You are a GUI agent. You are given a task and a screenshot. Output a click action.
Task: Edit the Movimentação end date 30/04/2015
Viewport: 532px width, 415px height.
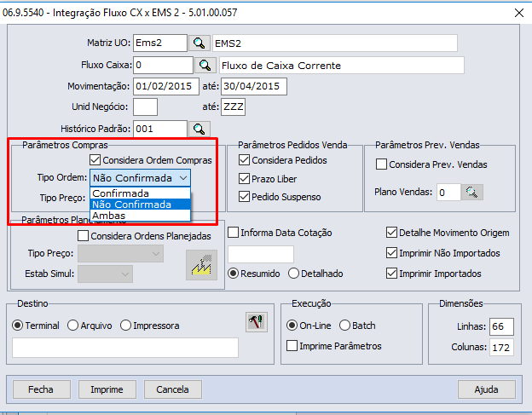pos(254,86)
